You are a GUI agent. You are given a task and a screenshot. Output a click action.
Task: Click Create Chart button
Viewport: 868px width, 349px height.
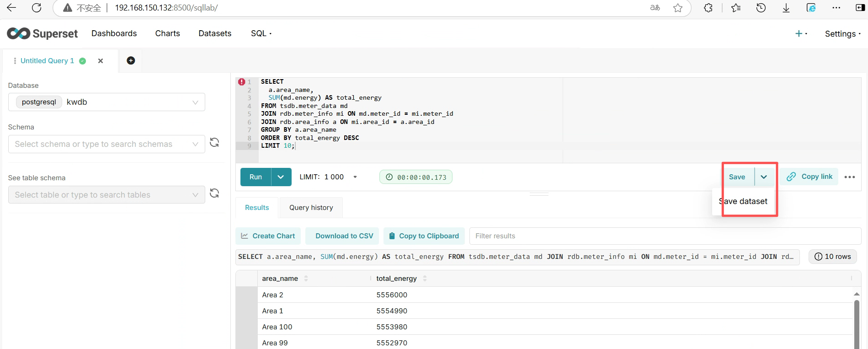point(268,236)
